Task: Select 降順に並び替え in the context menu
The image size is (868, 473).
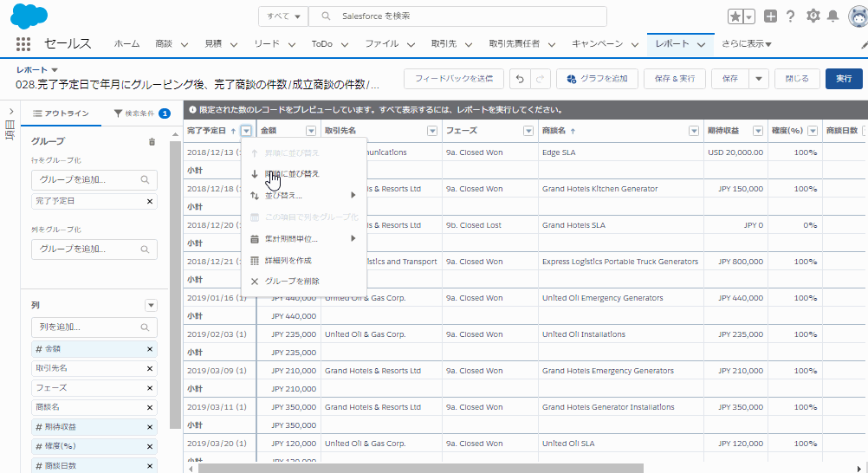Action: (304, 174)
